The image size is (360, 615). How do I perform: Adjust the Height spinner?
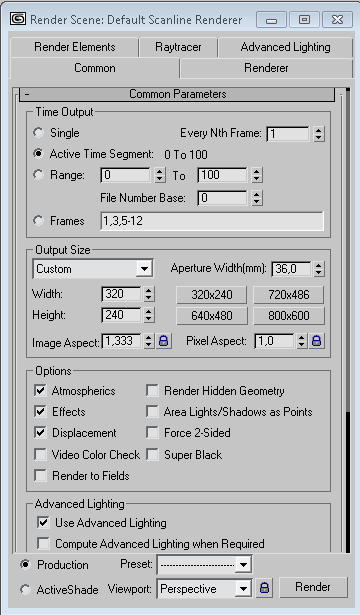tap(149, 315)
